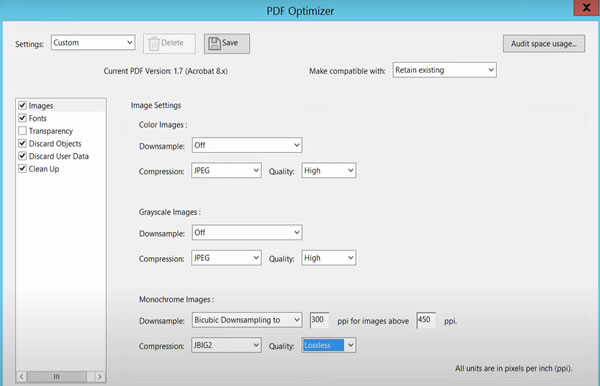Screen dimensions: 600x386
Task: Open Monochrome Quality Lossless dropdown
Action: point(329,345)
